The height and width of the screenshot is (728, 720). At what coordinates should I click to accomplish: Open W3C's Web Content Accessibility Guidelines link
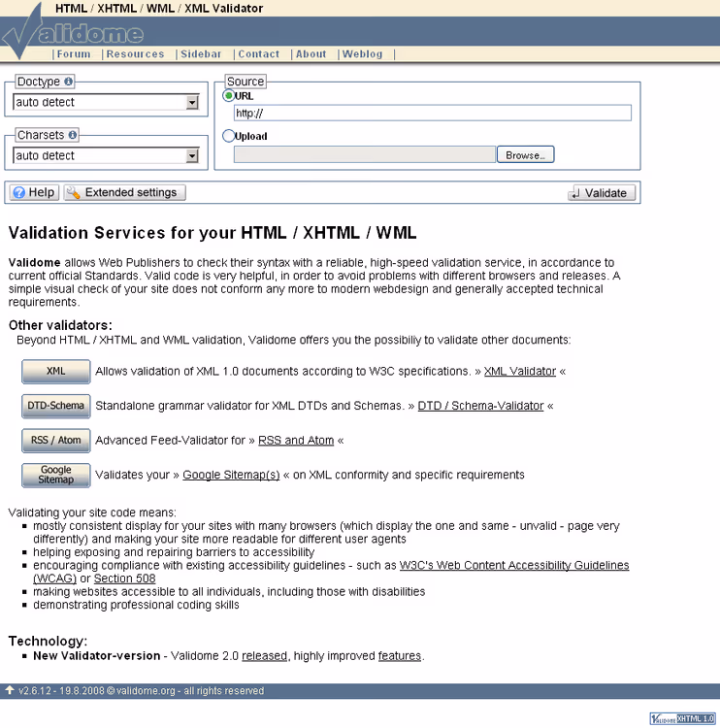point(514,565)
